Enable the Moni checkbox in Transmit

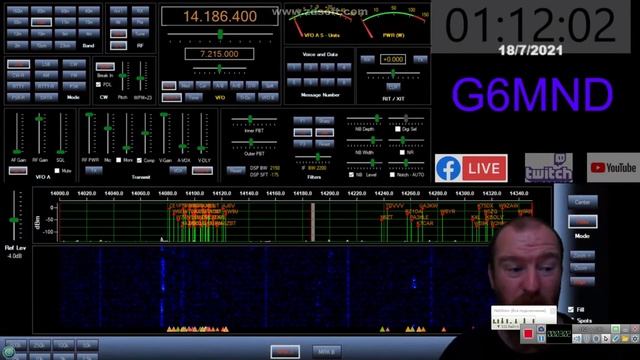coord(118,160)
